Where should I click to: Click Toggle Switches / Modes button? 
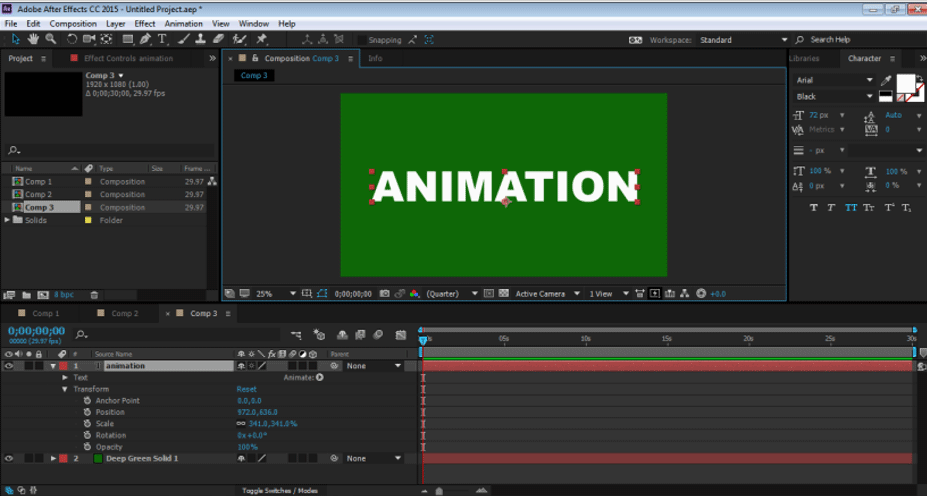tap(280, 490)
